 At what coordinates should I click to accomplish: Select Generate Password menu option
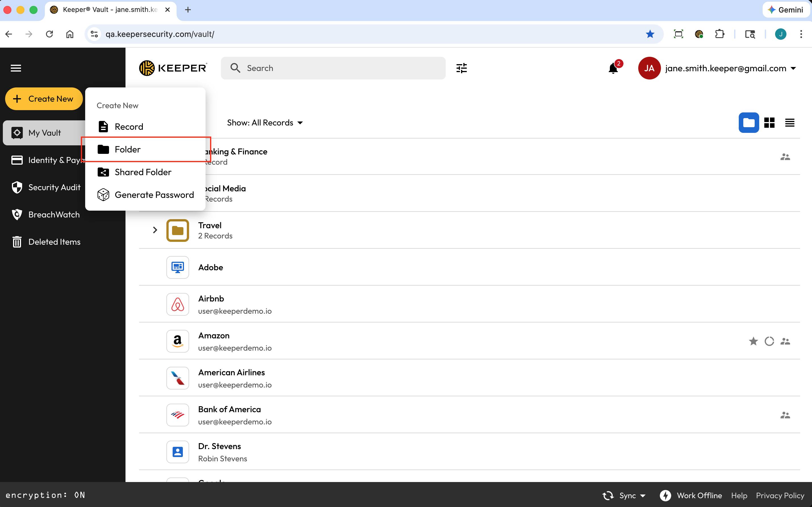[x=154, y=195]
